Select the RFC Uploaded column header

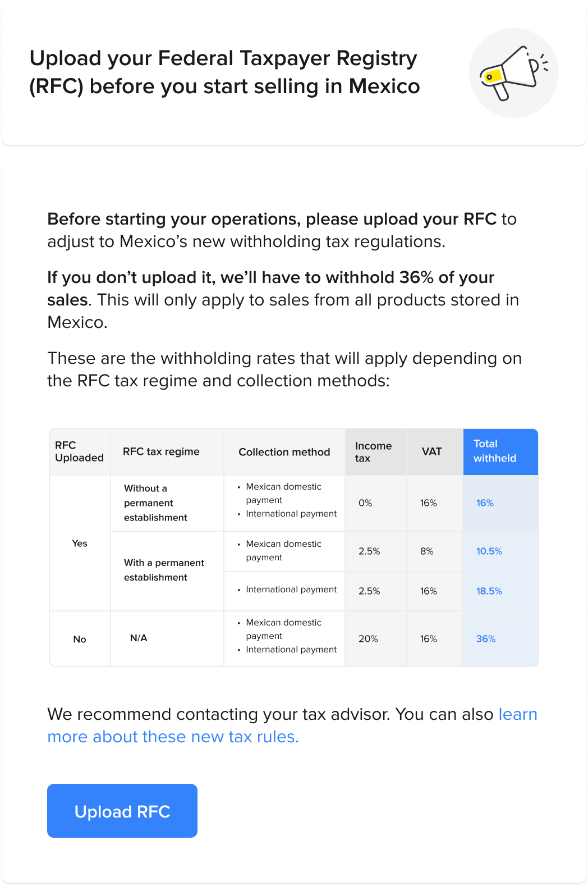(79, 451)
